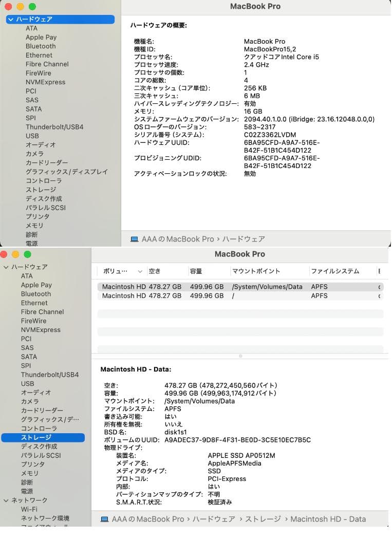Click AAA の MacBook Pro in overview path bar
392x555 pixels.
point(178,239)
